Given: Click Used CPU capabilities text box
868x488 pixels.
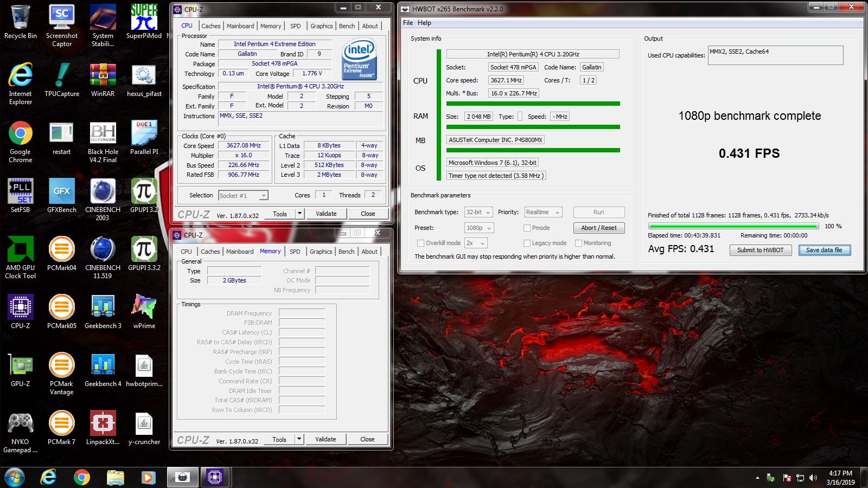Looking at the screenshot, I should (775, 55).
